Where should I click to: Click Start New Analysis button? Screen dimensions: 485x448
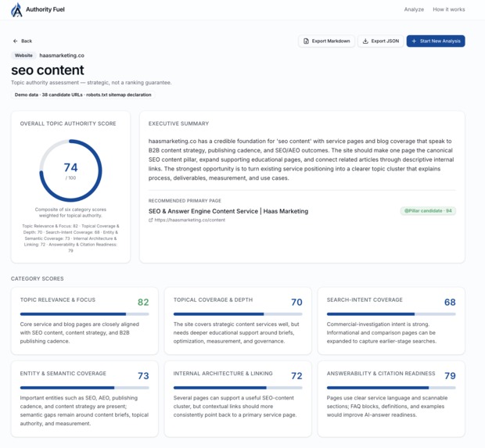[x=436, y=41]
